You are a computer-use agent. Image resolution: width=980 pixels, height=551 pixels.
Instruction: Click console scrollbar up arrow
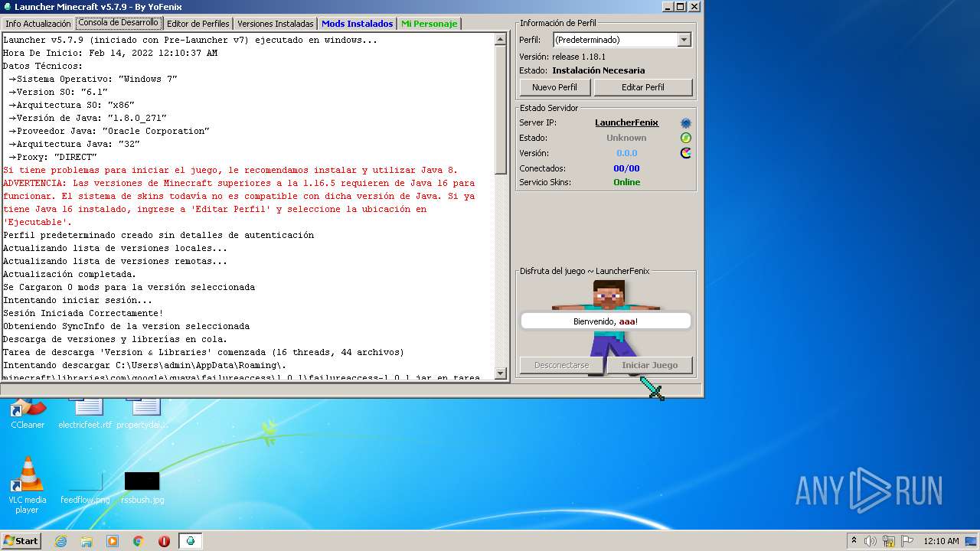coord(501,38)
